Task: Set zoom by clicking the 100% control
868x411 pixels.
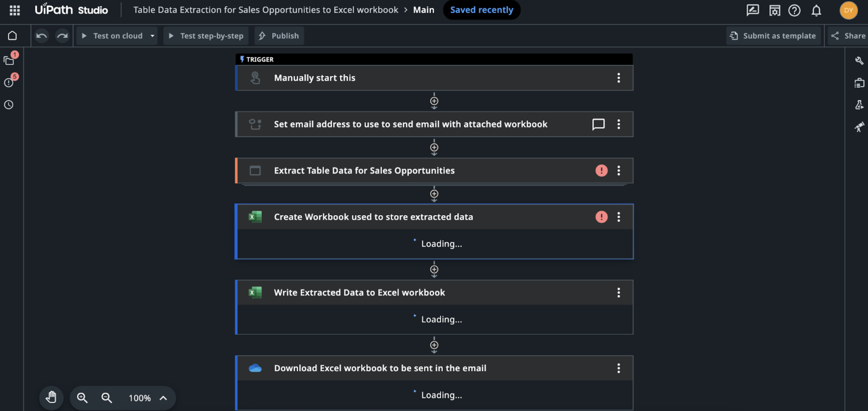Action: pos(139,398)
